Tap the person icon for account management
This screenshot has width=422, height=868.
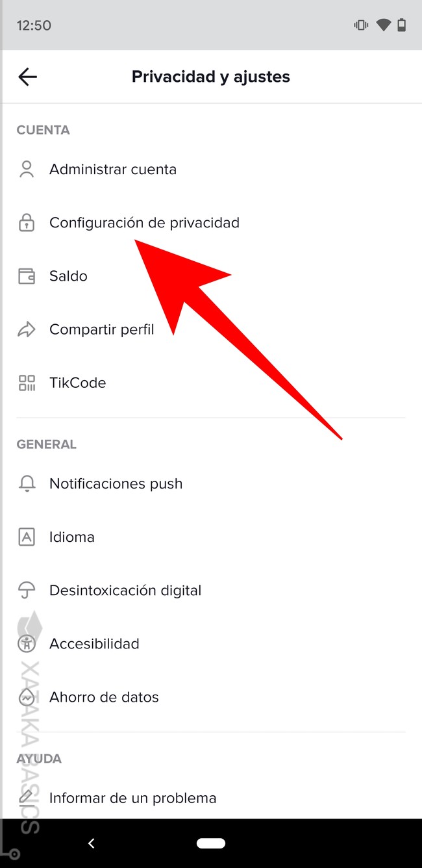tap(27, 170)
